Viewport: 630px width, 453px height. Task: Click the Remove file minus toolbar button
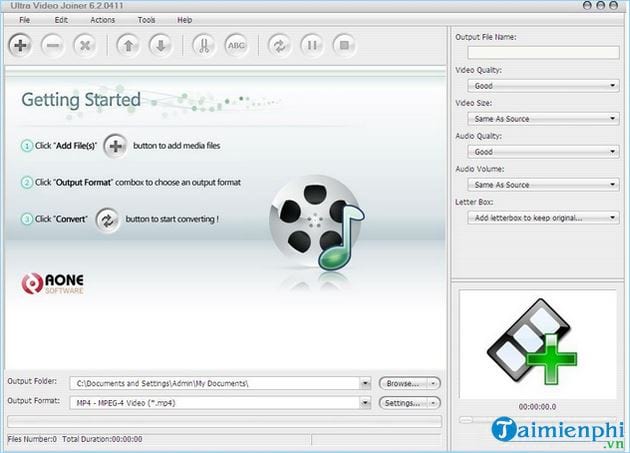tap(53, 45)
